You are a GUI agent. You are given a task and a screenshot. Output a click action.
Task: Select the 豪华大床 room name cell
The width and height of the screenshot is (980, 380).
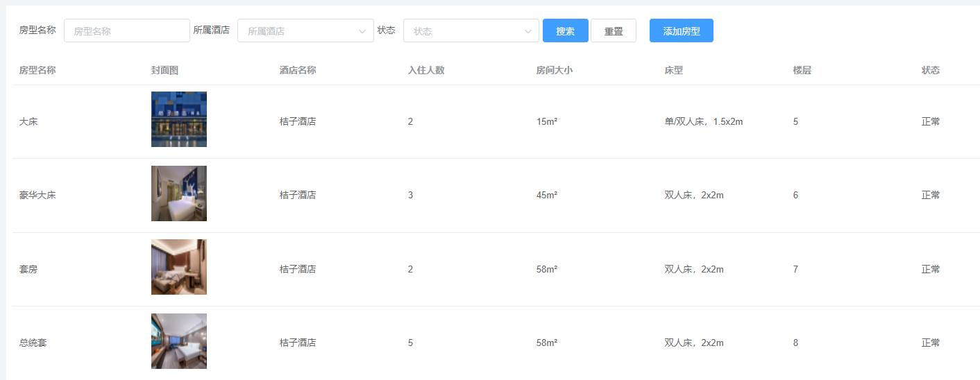pos(37,195)
